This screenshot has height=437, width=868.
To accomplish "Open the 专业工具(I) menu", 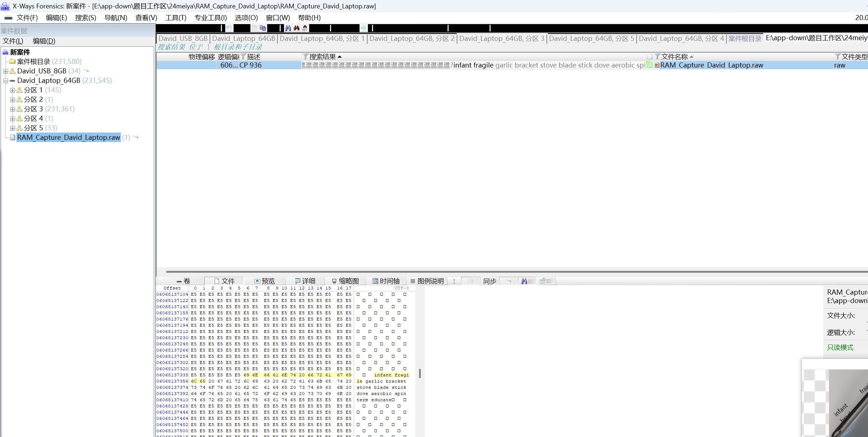I will [211, 18].
